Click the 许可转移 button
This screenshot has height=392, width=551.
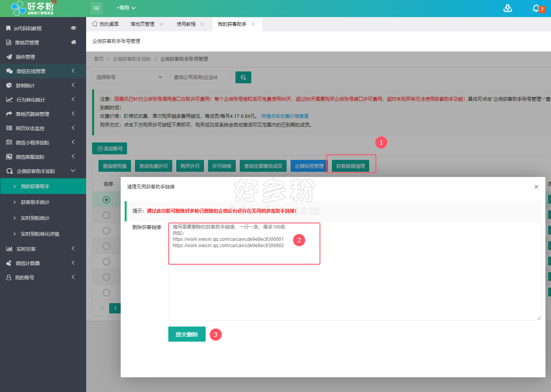point(222,166)
